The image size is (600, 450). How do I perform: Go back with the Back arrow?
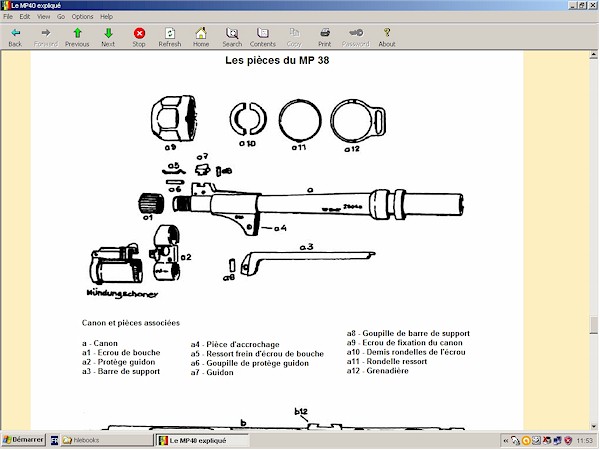click(15, 33)
